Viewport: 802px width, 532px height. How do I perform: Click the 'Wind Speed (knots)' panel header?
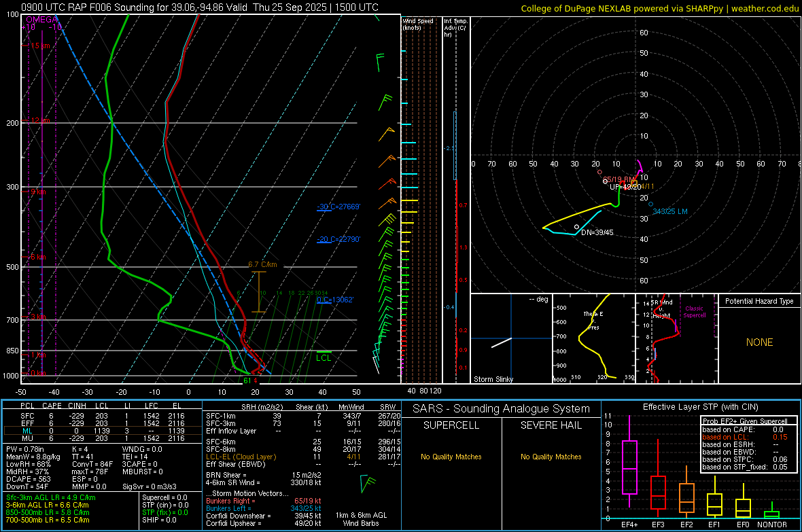(418, 24)
